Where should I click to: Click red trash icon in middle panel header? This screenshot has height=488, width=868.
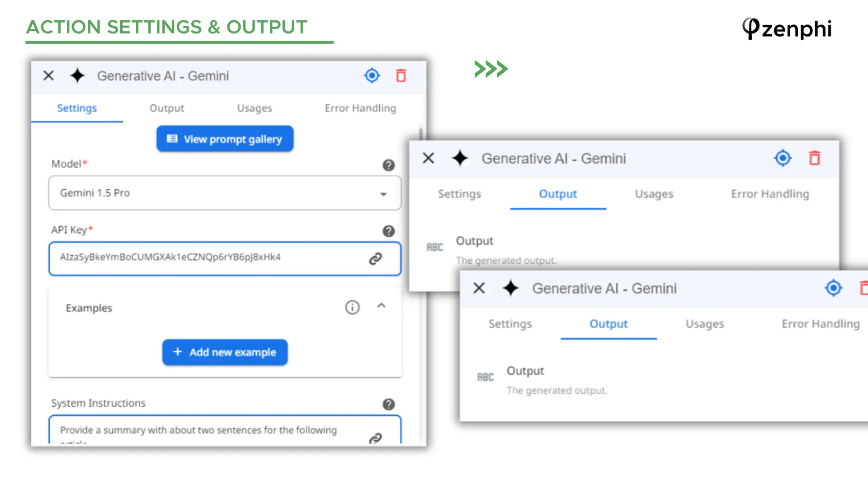tap(815, 158)
